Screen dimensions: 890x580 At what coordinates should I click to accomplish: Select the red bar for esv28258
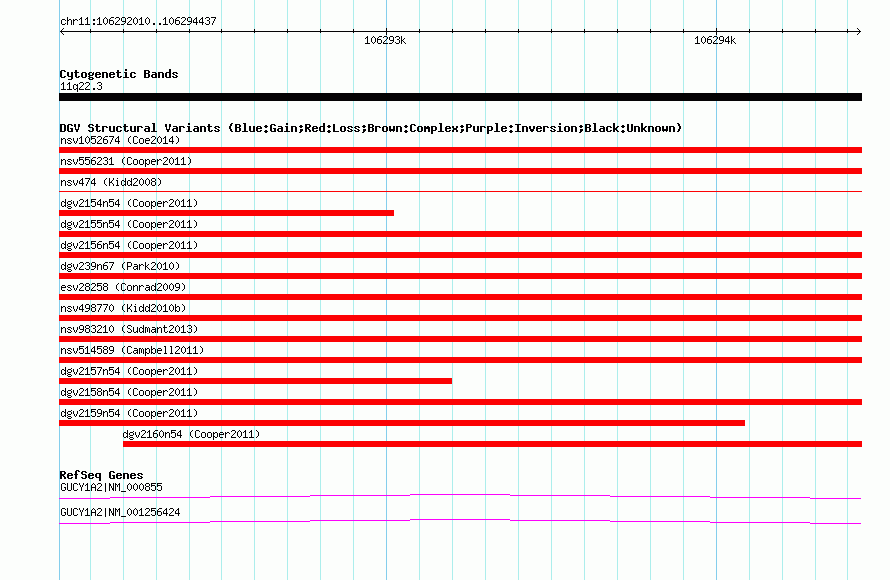pos(460,297)
